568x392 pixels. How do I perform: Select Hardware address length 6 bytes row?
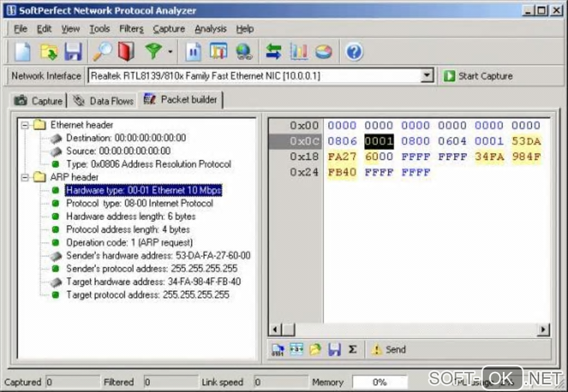pos(131,216)
